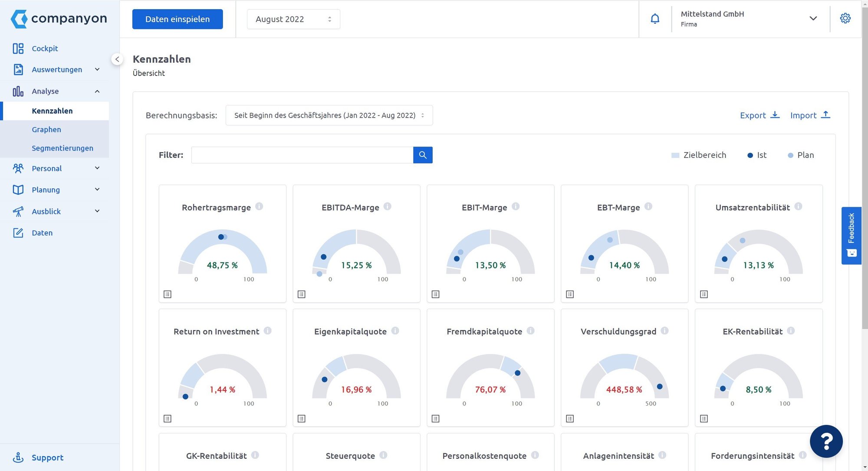The image size is (868, 471).
Task: Click the Daten einspielen button
Action: tap(178, 19)
